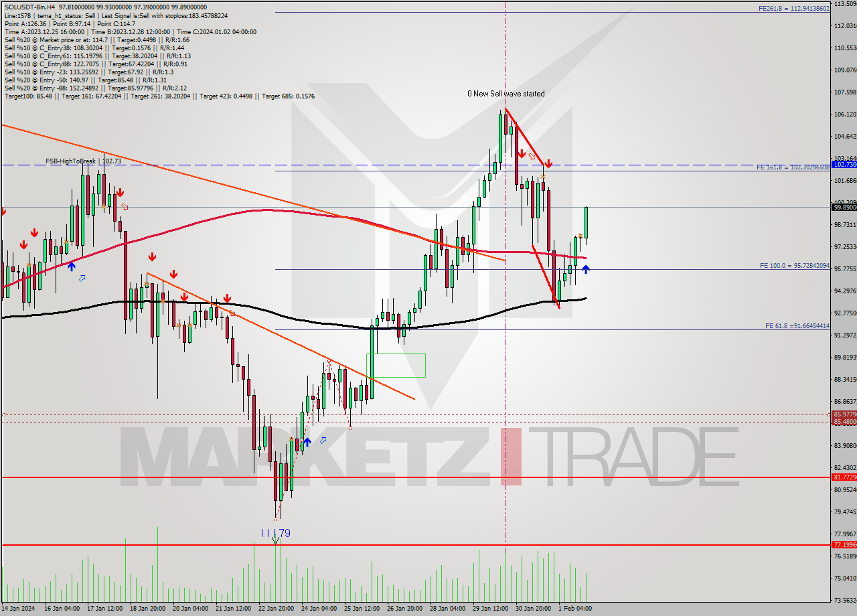Select the red 77.1996 price tag
Screen dimensions: 857x616
pyautogui.click(x=844, y=545)
